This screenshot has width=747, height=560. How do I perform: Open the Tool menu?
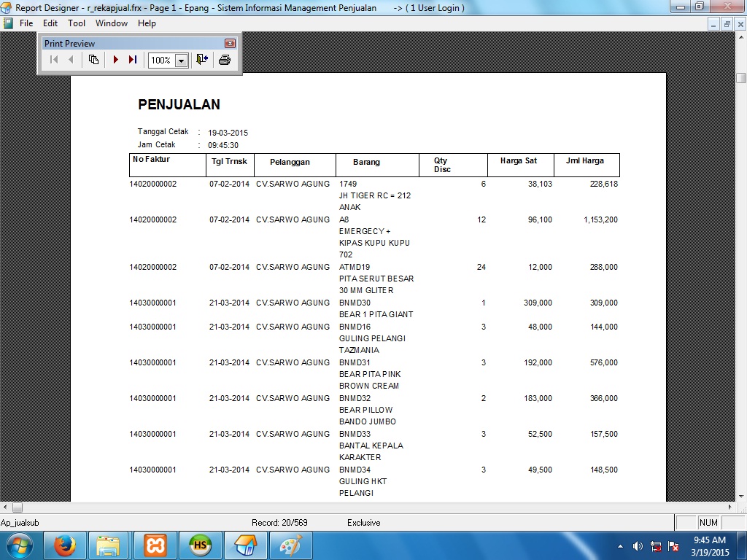coord(77,23)
